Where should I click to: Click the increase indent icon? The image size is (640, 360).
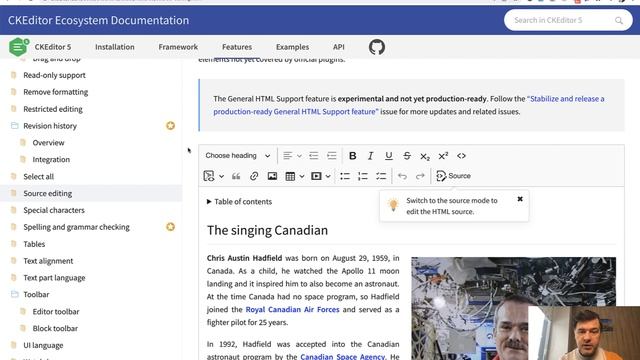pyautogui.click(x=331, y=156)
